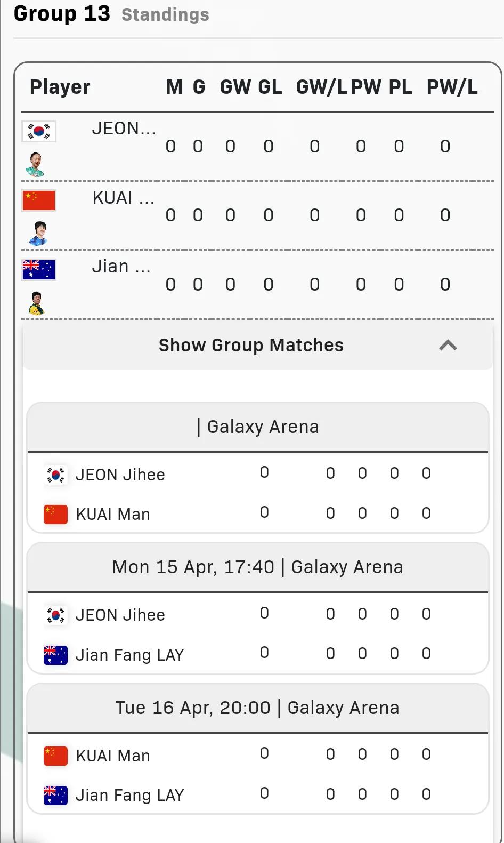Click China flag in Tue 16 Apr match
The width and height of the screenshot is (504, 843).
55,756
